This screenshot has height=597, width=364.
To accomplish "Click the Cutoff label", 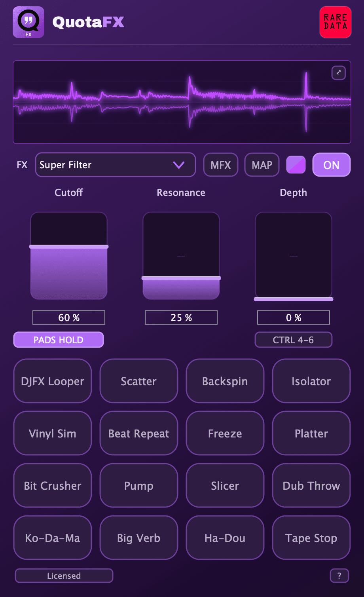I will (69, 192).
